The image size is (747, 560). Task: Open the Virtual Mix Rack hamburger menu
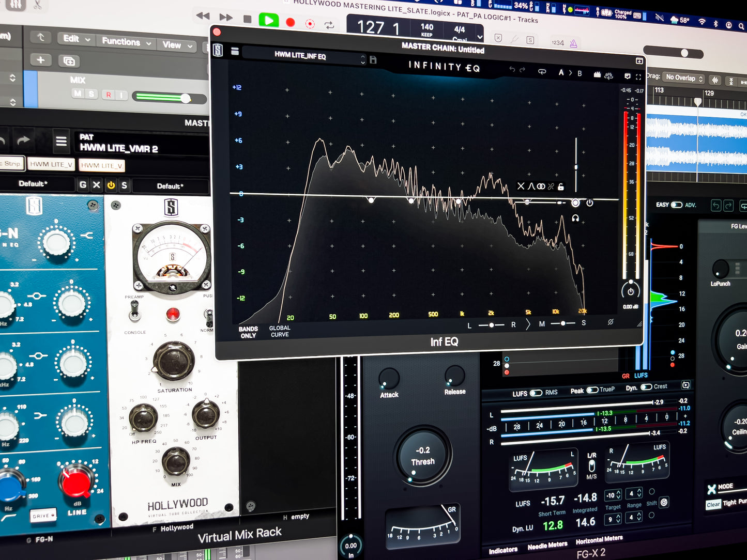click(x=61, y=141)
